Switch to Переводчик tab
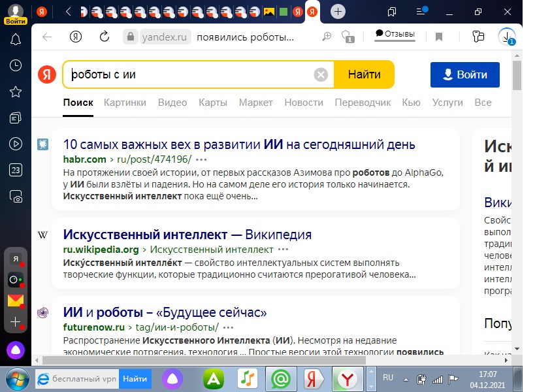This screenshot has height=392, width=552. pos(363,103)
